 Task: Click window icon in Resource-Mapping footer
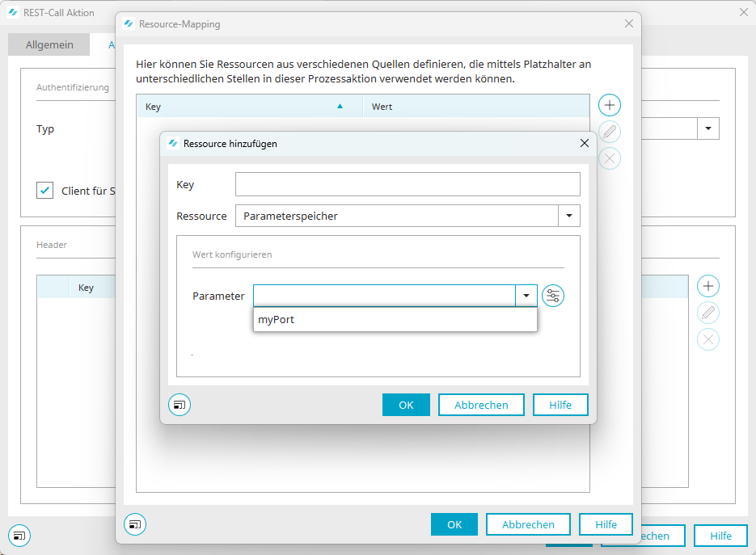click(x=135, y=524)
